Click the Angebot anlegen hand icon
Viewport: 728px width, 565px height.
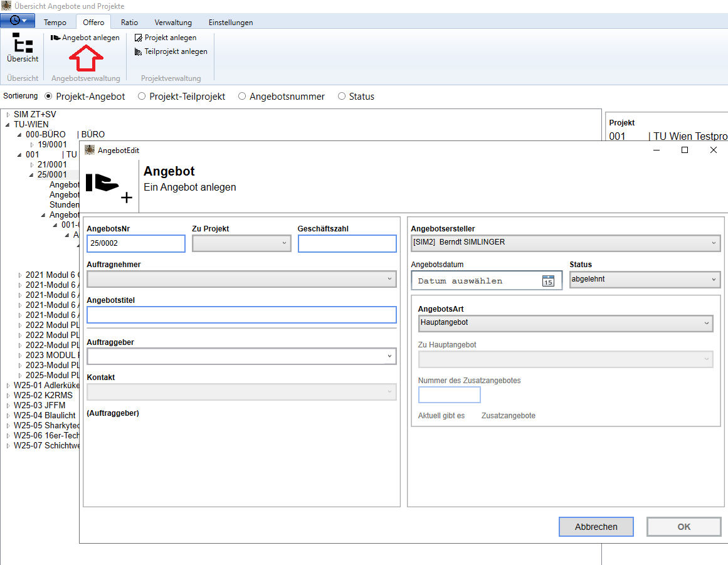pos(55,38)
